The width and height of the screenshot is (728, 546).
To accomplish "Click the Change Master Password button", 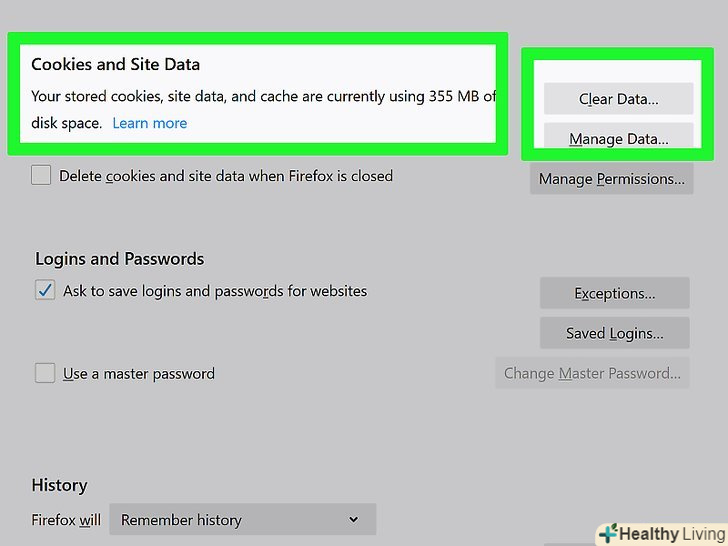I will (x=591, y=373).
